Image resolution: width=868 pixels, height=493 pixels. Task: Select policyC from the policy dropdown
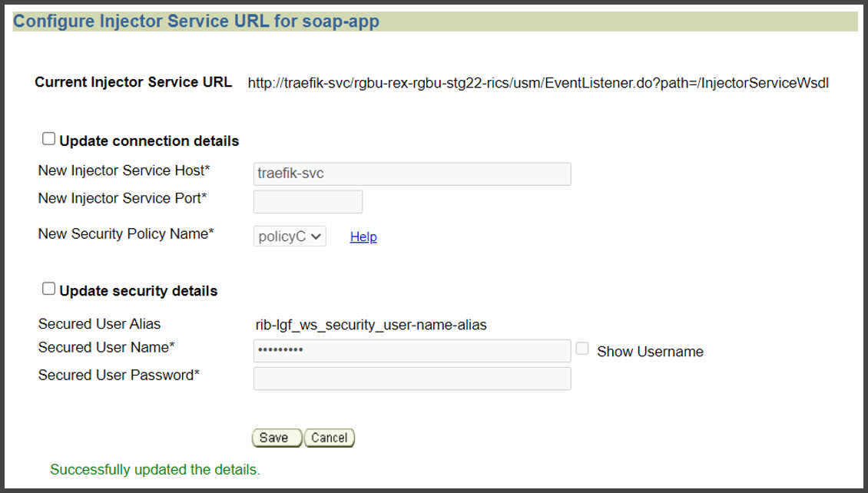tap(289, 237)
